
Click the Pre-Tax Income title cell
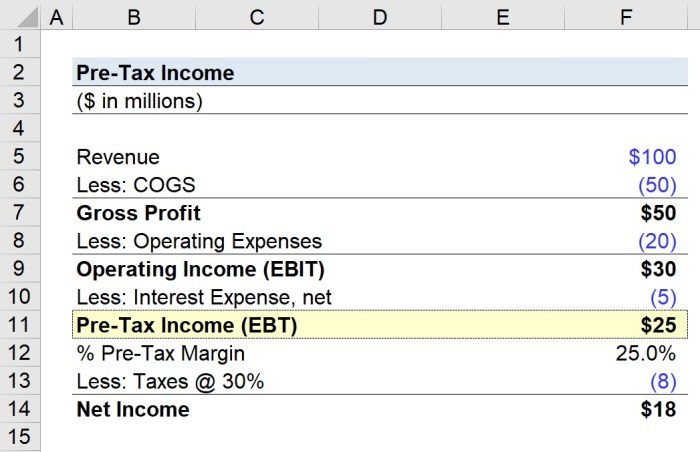coord(155,72)
